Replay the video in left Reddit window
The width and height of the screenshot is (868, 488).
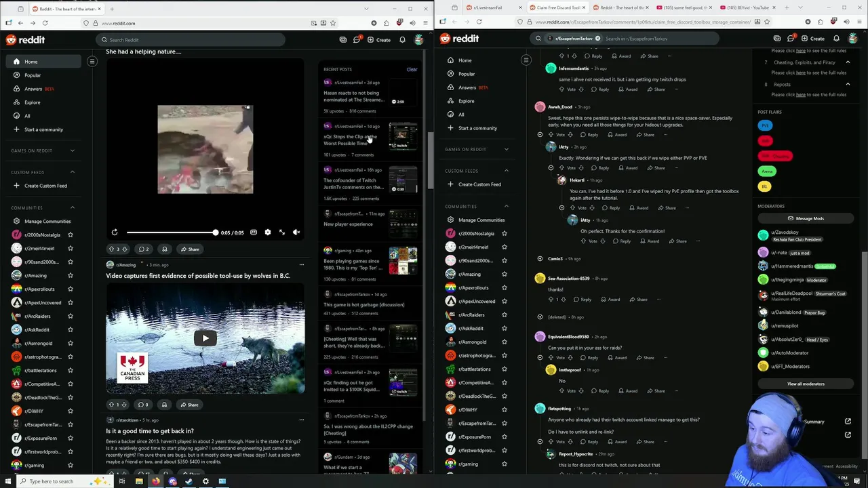pyautogui.click(x=115, y=232)
